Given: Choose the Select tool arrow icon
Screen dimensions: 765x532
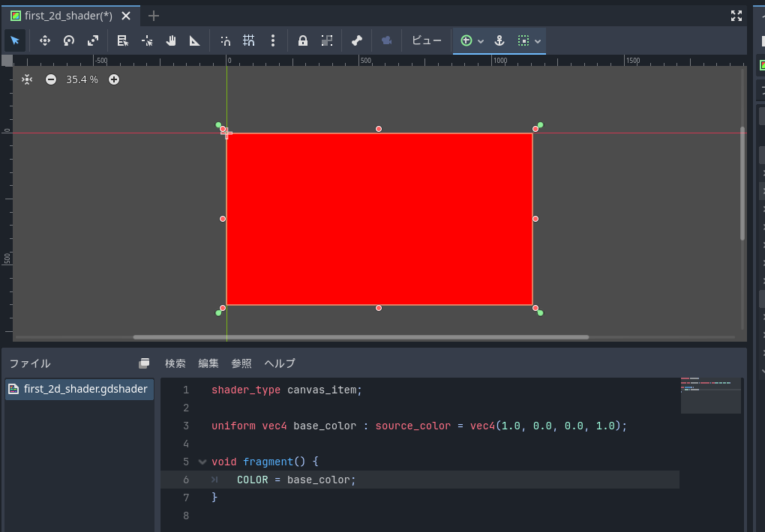Looking at the screenshot, I should click(14, 40).
